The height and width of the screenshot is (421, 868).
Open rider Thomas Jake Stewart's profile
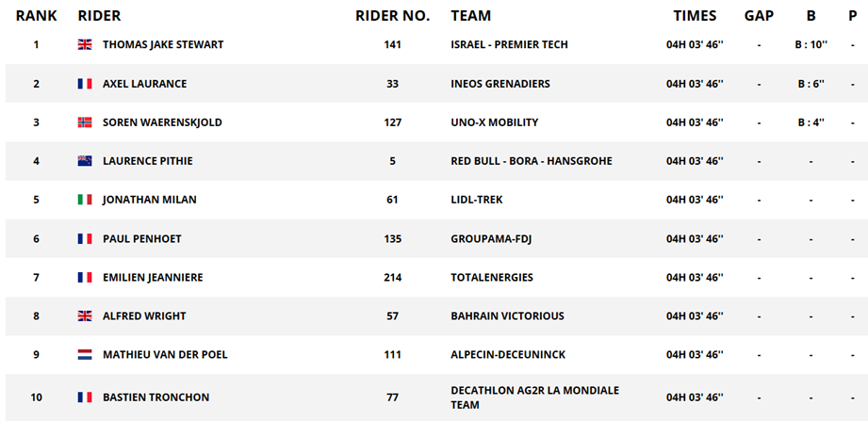pyautogui.click(x=163, y=45)
